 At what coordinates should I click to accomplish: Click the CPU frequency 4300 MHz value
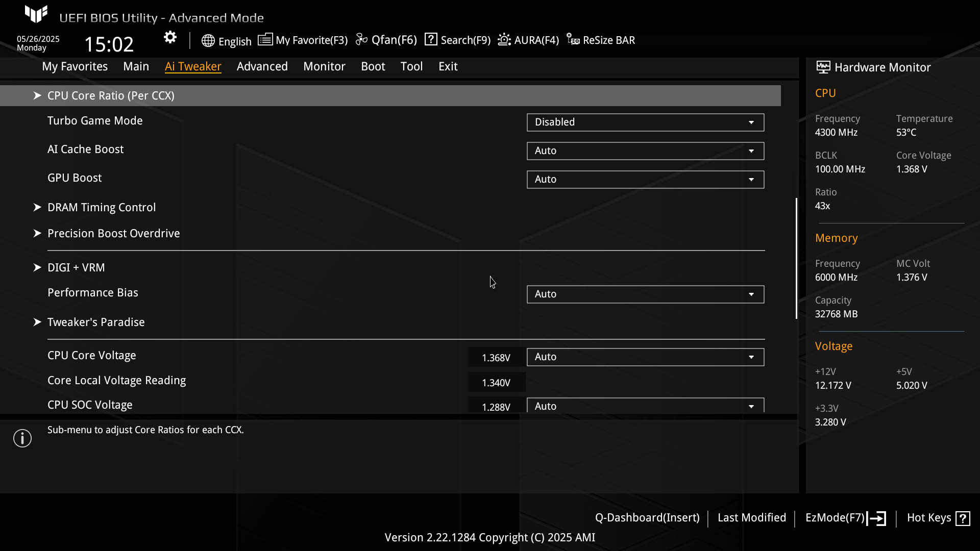coord(836,133)
